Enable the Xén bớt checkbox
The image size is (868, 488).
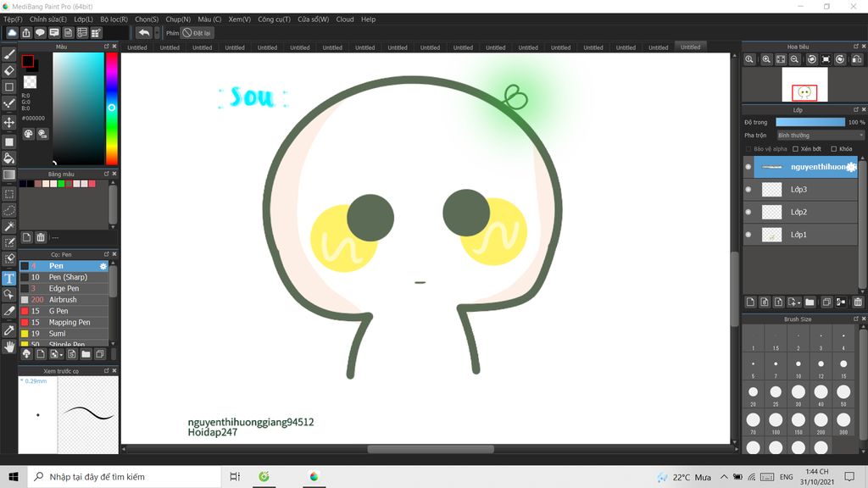[795, 149]
